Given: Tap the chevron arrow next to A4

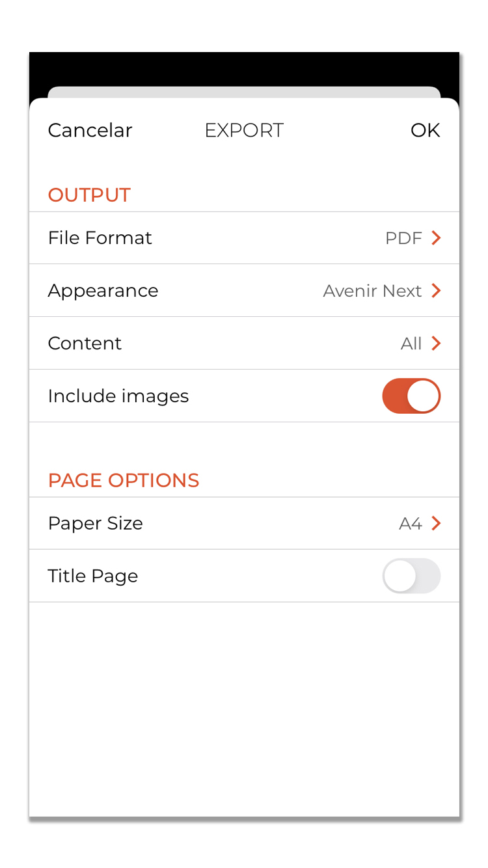Looking at the screenshot, I should click(436, 523).
